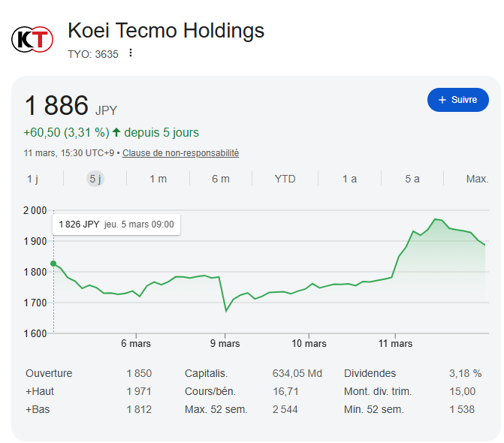Click the 16,71 price-earnings value
The image size is (504, 443).
tap(285, 391)
